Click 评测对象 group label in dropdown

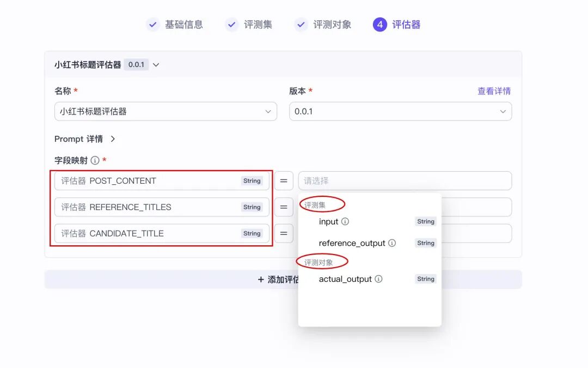click(x=318, y=262)
